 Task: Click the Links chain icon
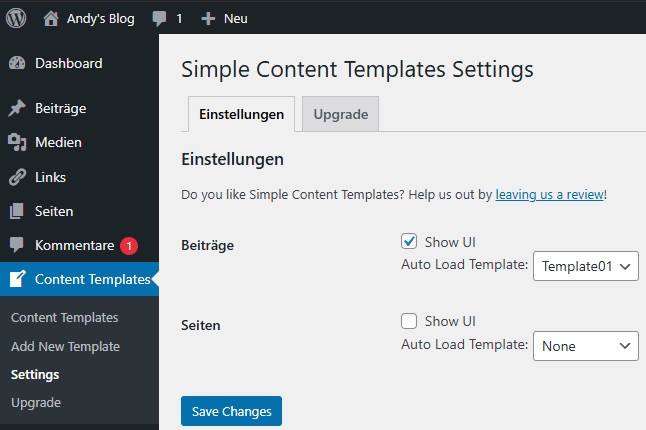17,177
